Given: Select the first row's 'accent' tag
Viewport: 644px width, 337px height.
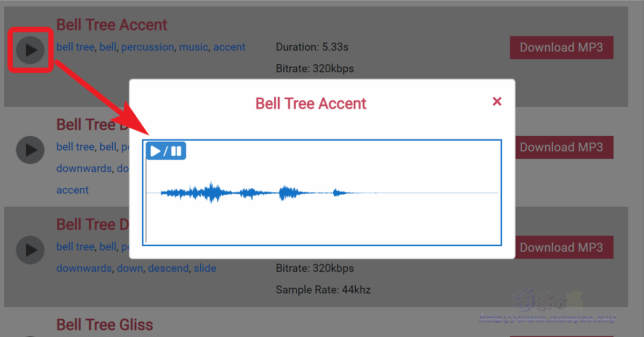Looking at the screenshot, I should pyautogui.click(x=229, y=47).
